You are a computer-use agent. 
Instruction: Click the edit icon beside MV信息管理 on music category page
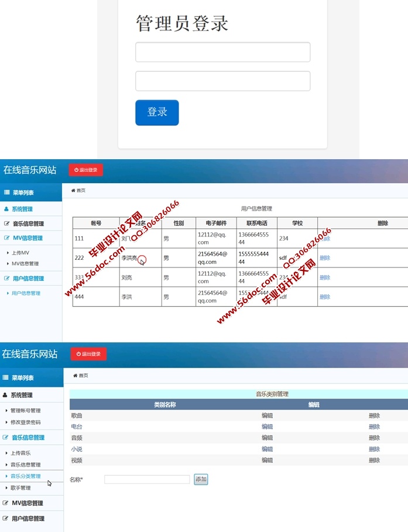tap(5, 503)
